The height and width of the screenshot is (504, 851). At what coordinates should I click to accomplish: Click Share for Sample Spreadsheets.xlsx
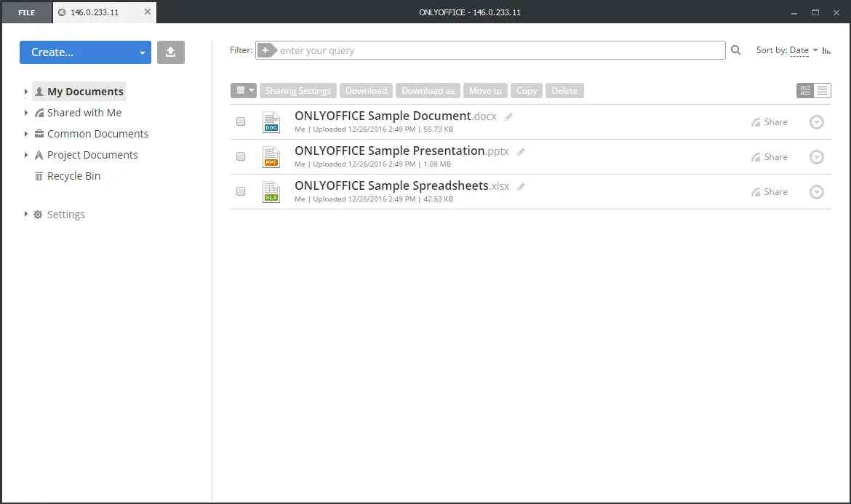click(769, 191)
